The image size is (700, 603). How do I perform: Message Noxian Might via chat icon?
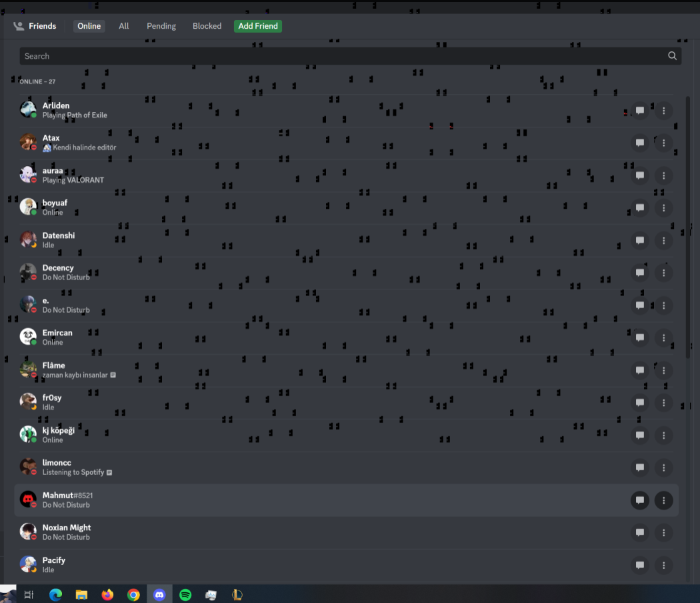(640, 532)
